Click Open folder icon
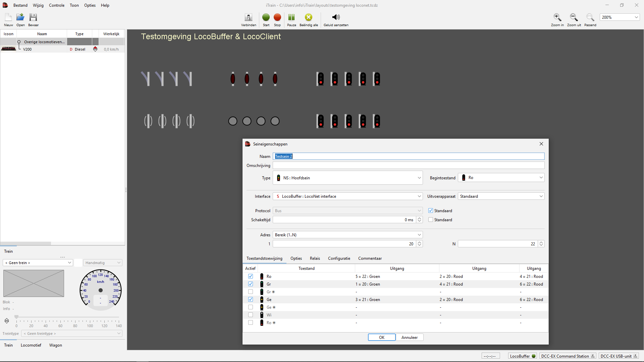 [20, 17]
